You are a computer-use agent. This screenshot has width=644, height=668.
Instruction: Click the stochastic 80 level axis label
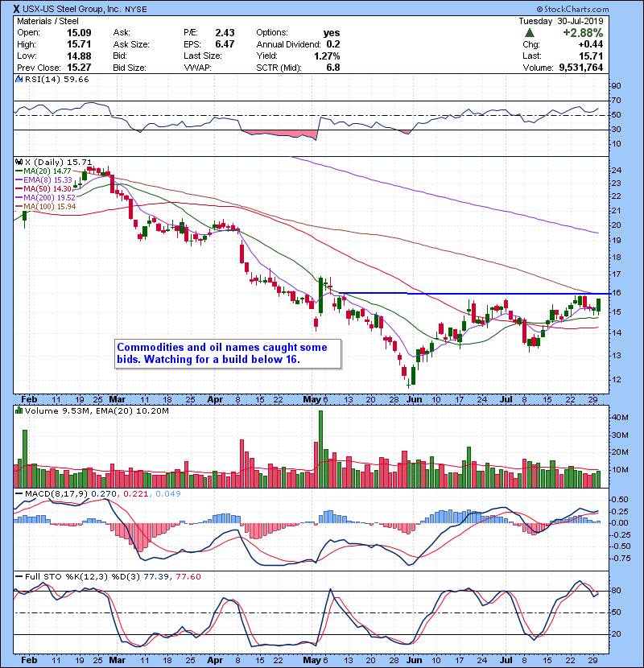(617, 591)
